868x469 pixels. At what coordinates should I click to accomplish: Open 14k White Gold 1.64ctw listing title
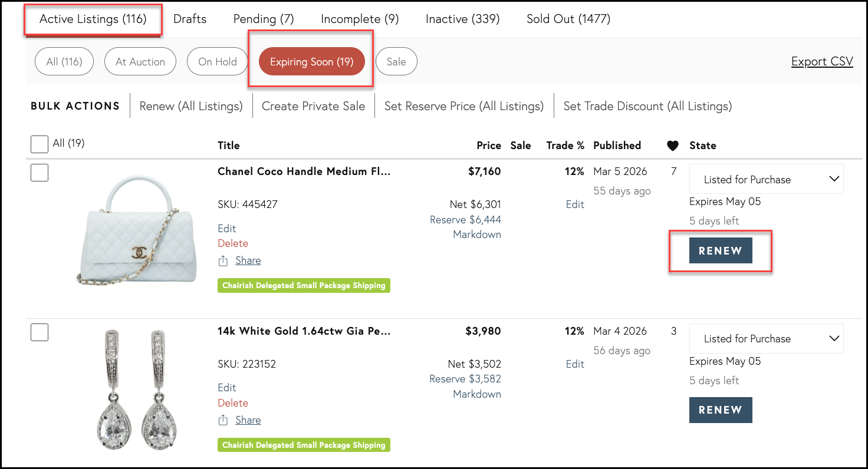(304, 331)
